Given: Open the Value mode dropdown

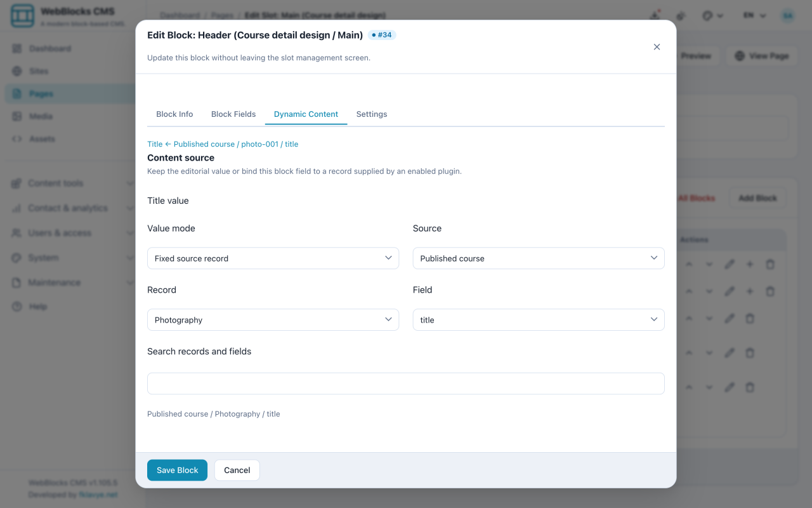Looking at the screenshot, I should 273,258.
